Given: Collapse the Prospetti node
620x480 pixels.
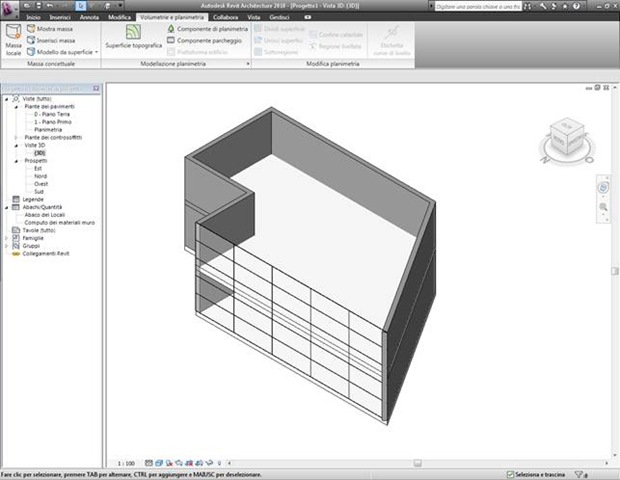Looking at the screenshot, I should 16,161.
